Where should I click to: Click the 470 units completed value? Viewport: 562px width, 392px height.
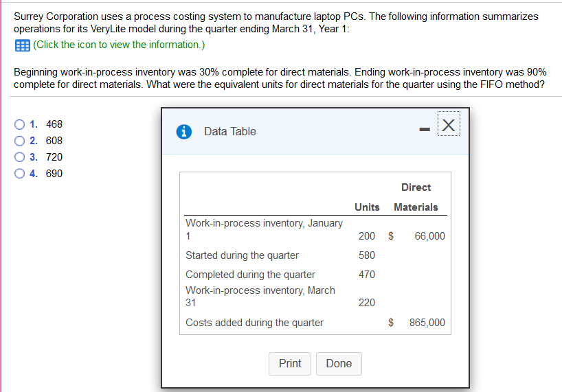click(367, 275)
